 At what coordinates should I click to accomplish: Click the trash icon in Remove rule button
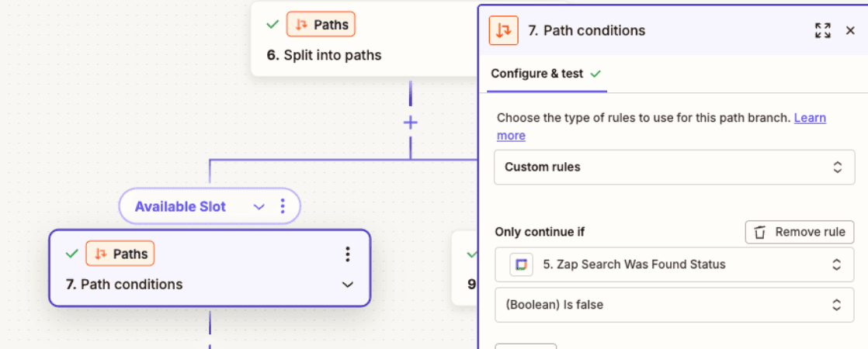[x=760, y=233]
